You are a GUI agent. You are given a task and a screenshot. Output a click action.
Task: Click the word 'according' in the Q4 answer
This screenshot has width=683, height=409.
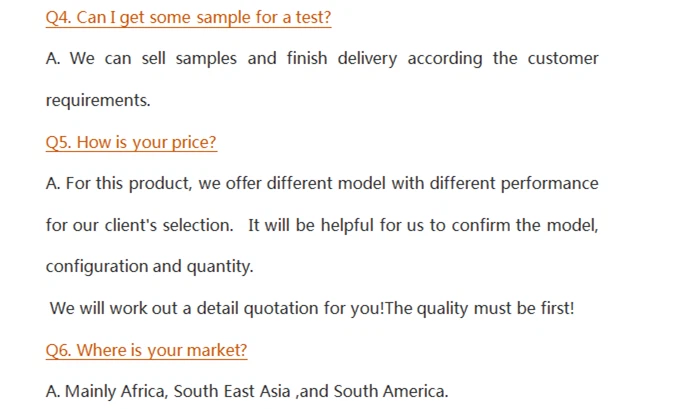(445, 59)
